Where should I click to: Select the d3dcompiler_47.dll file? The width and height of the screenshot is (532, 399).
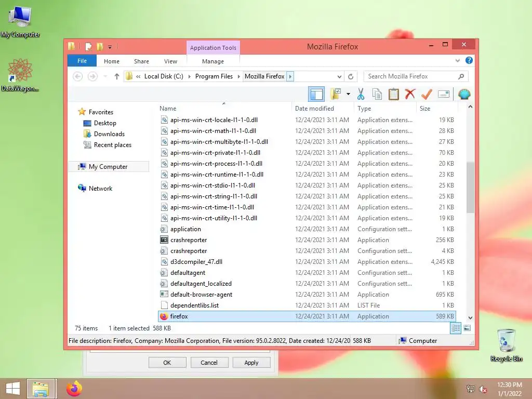(307, 262)
